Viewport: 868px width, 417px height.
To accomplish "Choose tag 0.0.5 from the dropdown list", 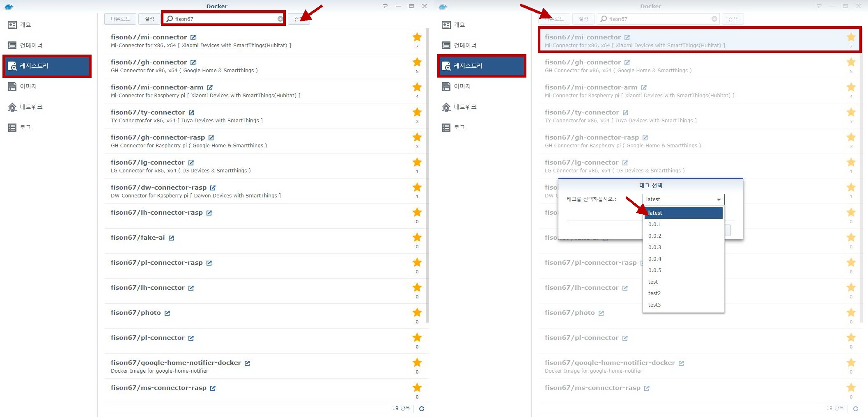I will pos(683,270).
